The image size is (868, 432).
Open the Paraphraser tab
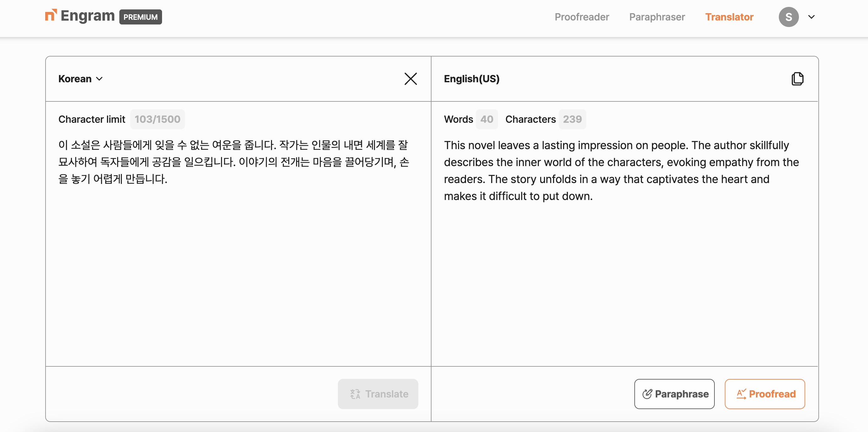click(x=657, y=17)
